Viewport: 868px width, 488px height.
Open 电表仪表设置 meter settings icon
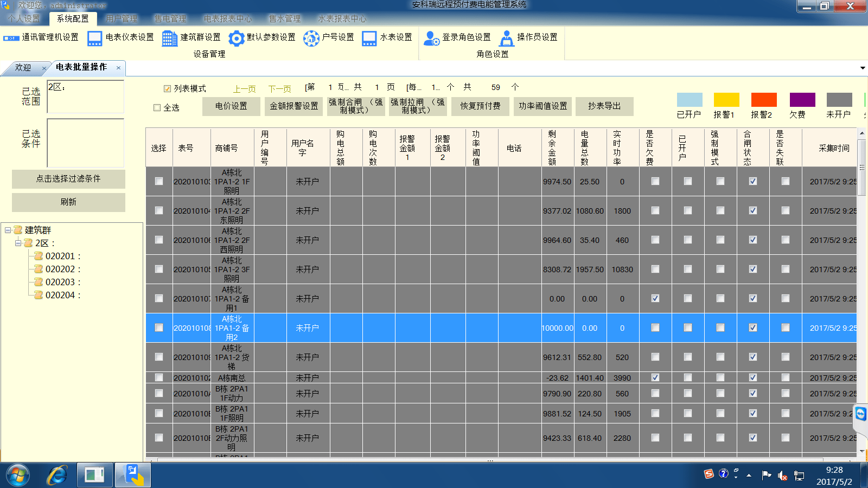coord(95,38)
